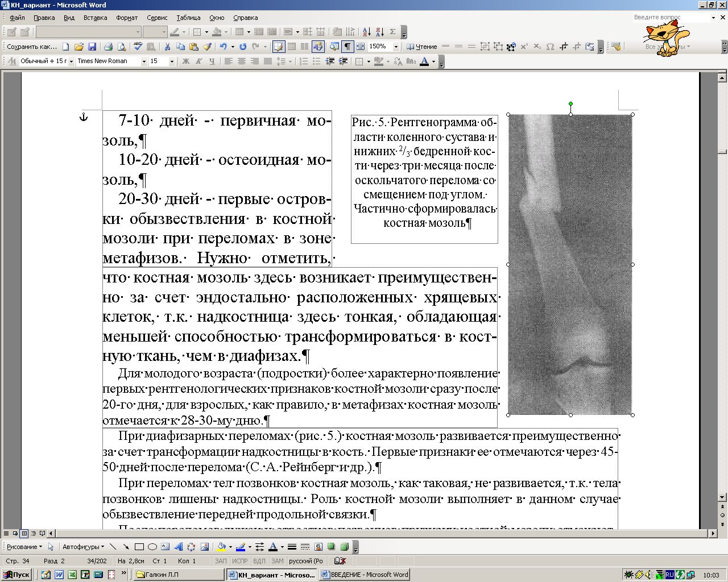Open the style dropdown Обычный + 15

(71, 61)
